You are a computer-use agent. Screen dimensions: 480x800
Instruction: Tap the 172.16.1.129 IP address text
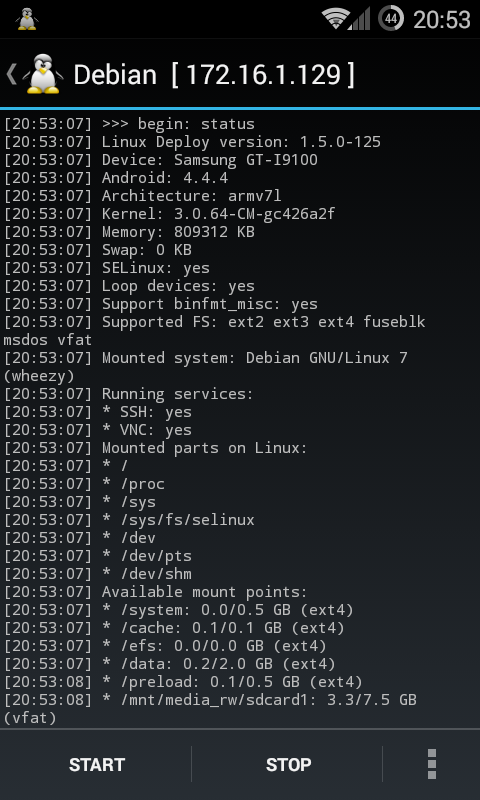tap(263, 75)
